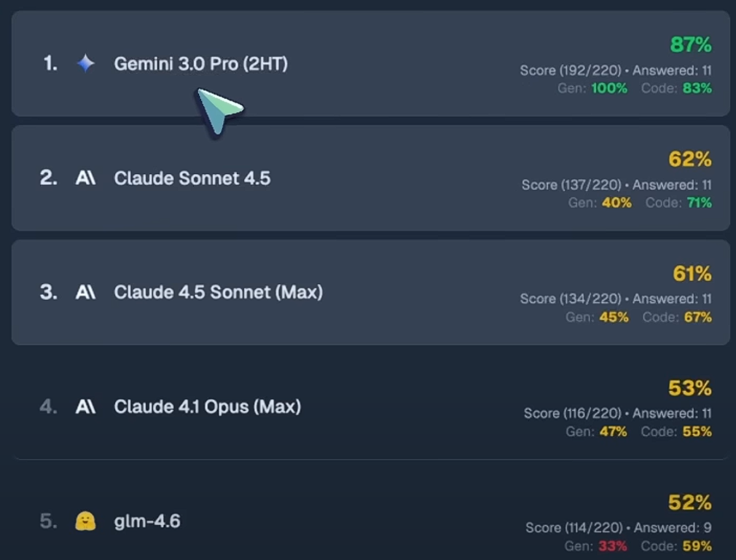Open the Gemini 3.0 Pro (2HT) model name
736x560 pixels.
point(200,64)
